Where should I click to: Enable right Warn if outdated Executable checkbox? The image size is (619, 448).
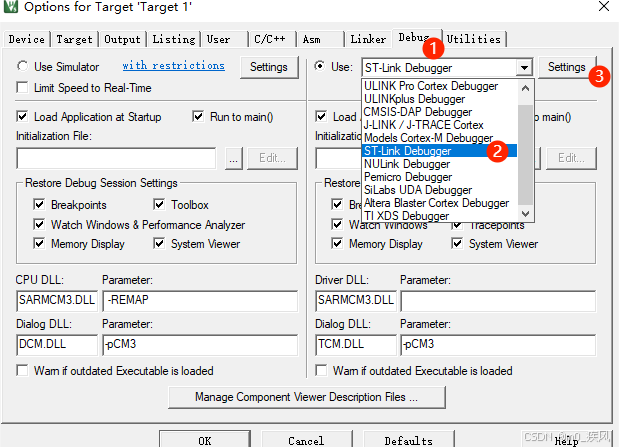pos(321,371)
